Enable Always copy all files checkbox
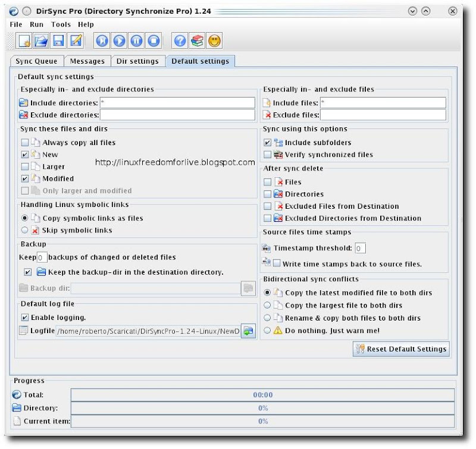Image resolution: width=476 pixels, height=449 pixels. tap(25, 143)
